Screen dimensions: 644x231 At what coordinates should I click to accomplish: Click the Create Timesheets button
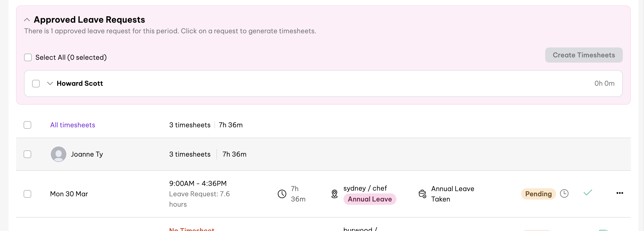[x=584, y=55]
